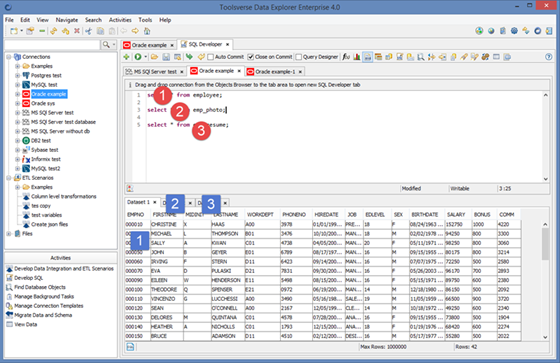Select Column level transformations scenario
This screenshot has width=560, height=363.
[x=64, y=196]
